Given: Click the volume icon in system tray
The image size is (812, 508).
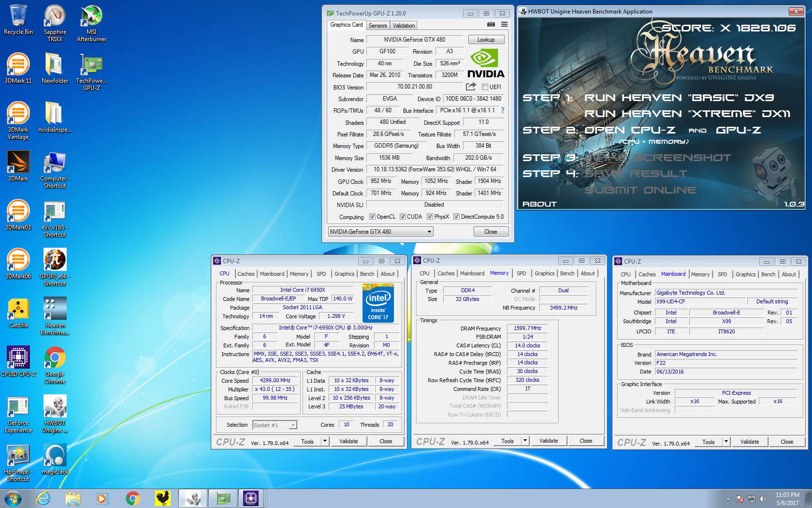Looking at the screenshot, I should [x=763, y=499].
